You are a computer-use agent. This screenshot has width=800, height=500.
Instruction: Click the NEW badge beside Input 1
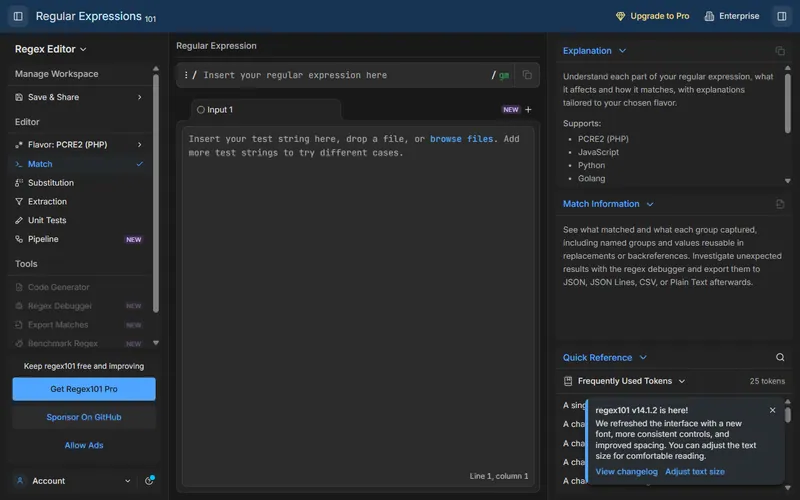510,110
